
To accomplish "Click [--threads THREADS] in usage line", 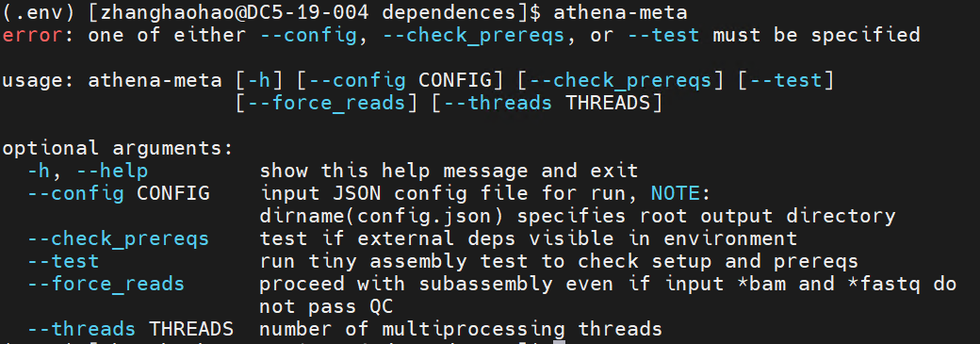I will (x=547, y=103).
